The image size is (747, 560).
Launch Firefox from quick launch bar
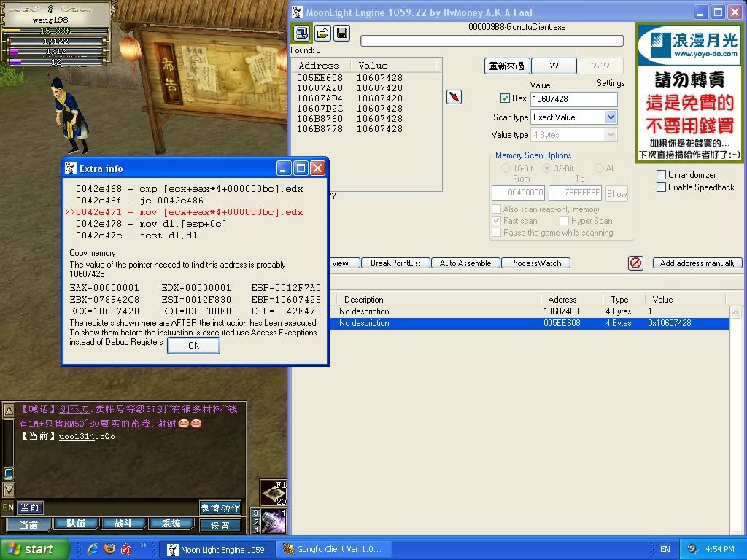point(109,549)
